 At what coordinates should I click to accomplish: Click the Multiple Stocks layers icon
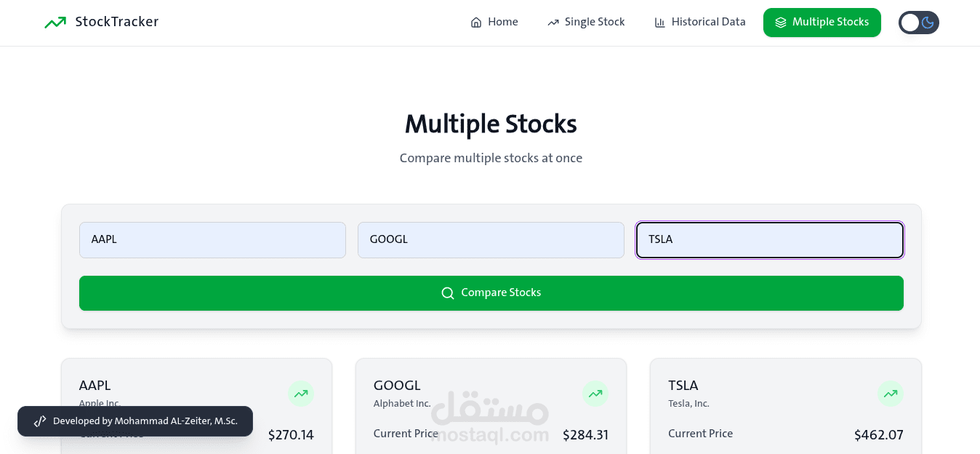[781, 23]
